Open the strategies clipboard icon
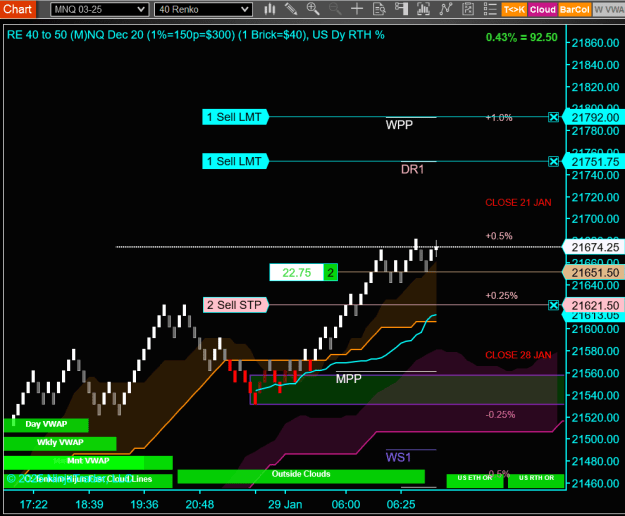The width and height of the screenshot is (625, 516). pos(468,9)
